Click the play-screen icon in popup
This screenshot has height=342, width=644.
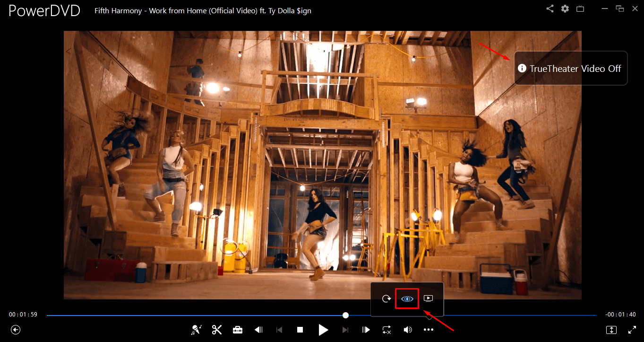click(x=428, y=298)
